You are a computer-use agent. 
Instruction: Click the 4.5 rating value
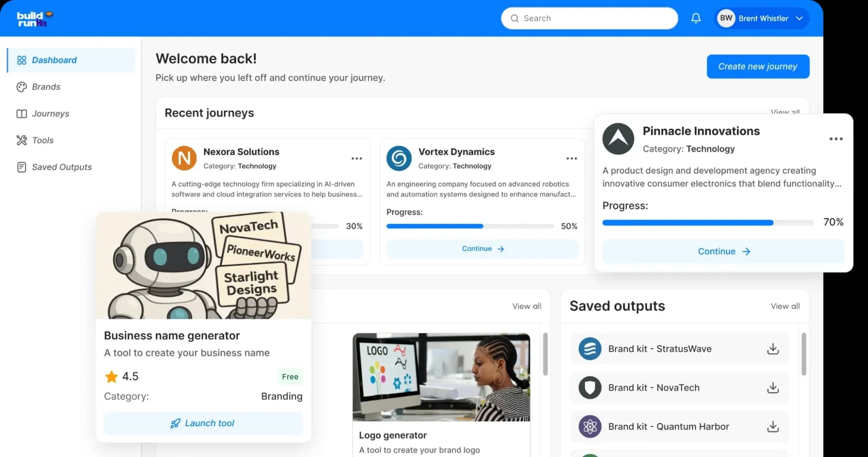(x=130, y=376)
